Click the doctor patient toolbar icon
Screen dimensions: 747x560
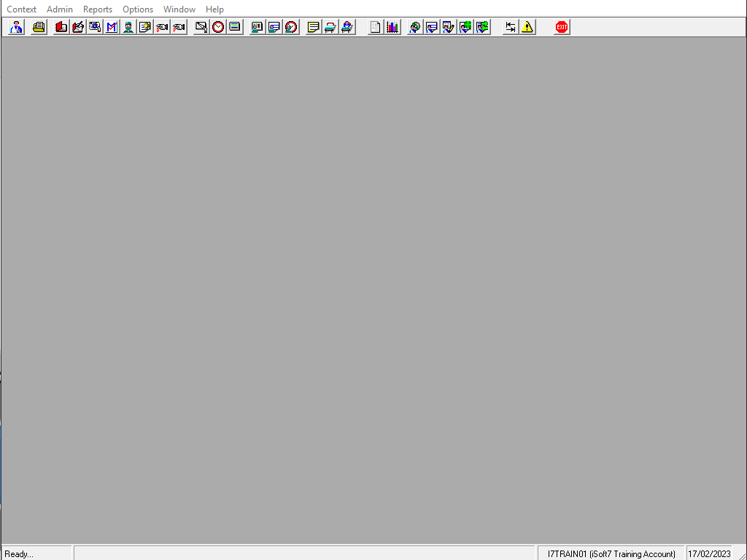pyautogui.click(x=17, y=27)
